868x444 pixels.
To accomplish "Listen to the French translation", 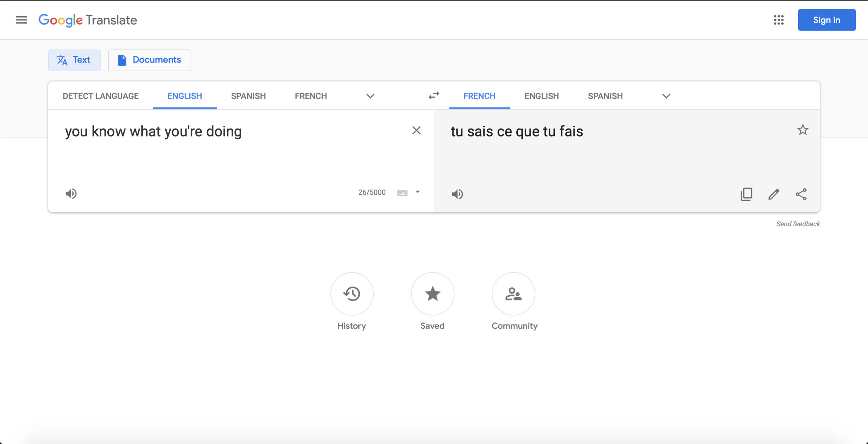I will click(x=457, y=194).
